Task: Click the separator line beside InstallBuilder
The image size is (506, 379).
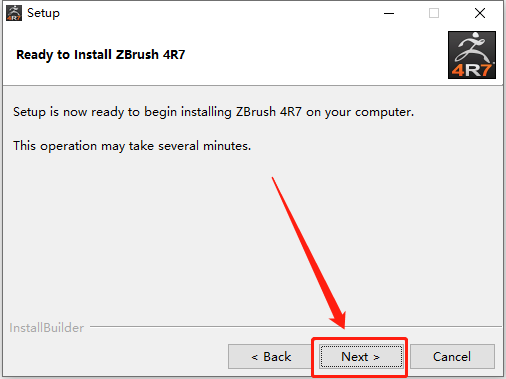Action: 296,326
